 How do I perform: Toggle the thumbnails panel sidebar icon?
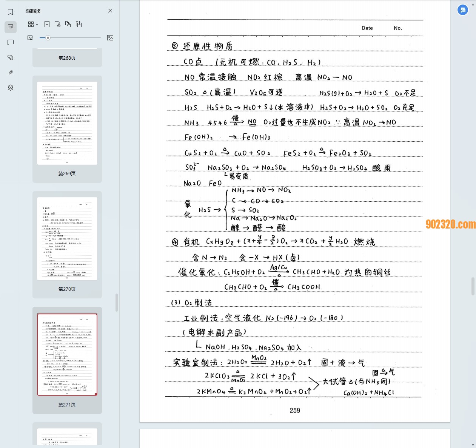click(11, 27)
